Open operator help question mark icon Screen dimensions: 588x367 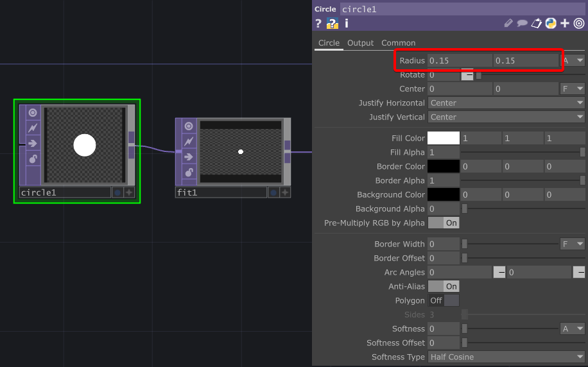coord(318,24)
